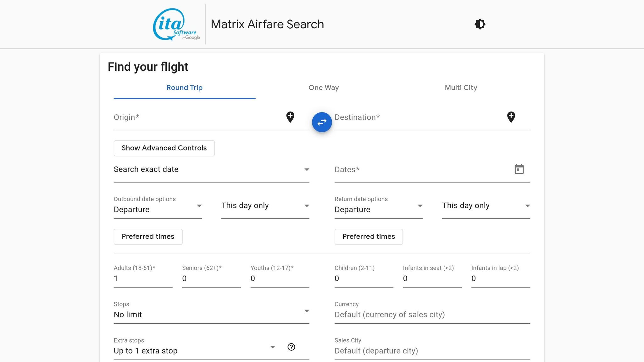Open outbound Preferred times
The image size is (644, 362).
pos(148,237)
